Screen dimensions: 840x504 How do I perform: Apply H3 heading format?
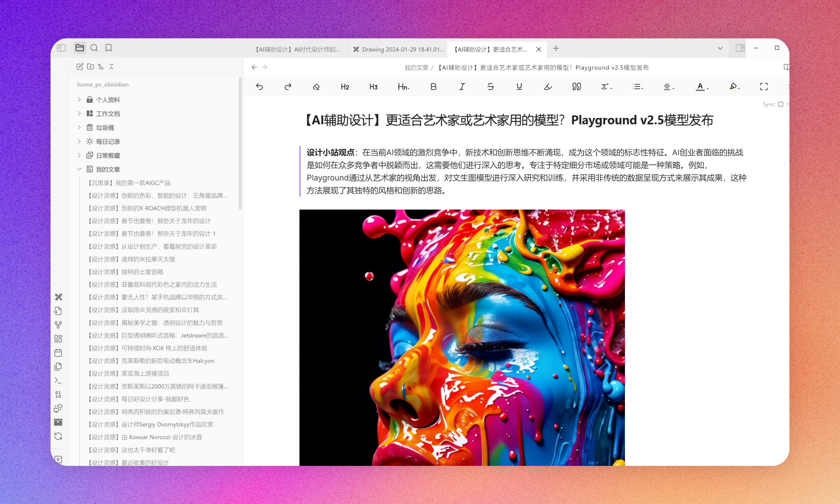[x=374, y=87]
